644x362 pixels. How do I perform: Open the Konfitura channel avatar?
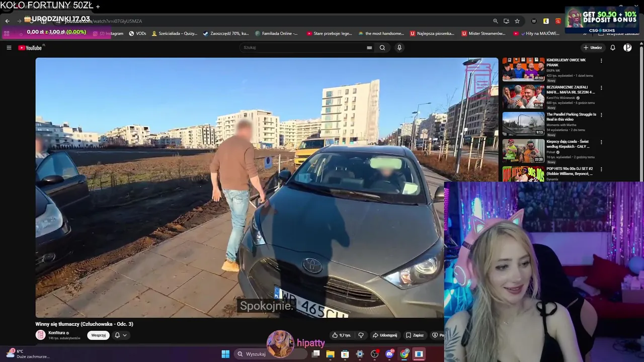pos(40,335)
